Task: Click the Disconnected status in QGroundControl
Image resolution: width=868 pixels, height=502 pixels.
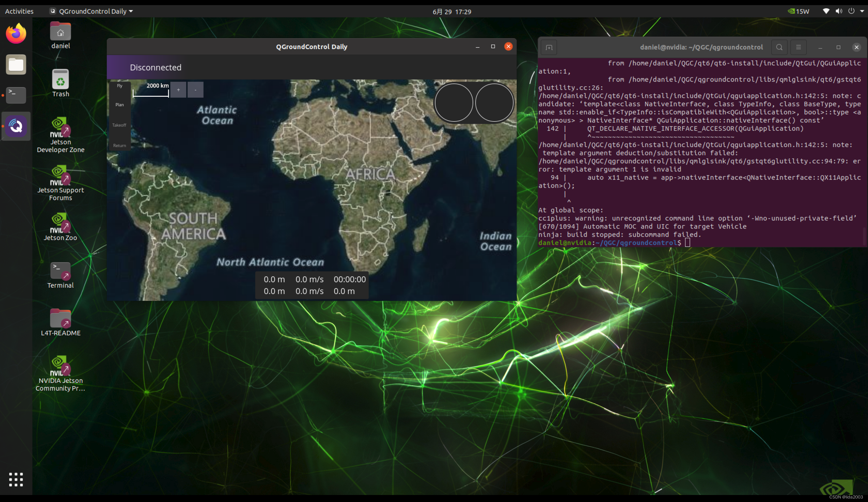Action: point(155,67)
